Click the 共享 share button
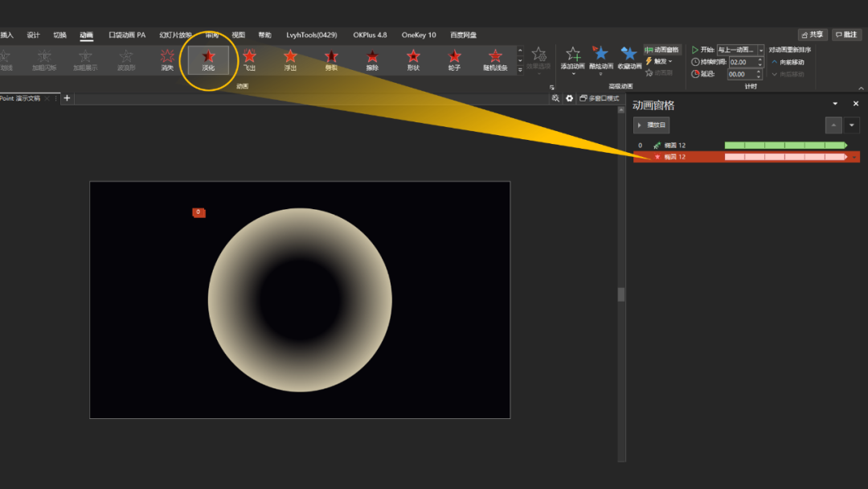Image resolution: width=868 pixels, height=489 pixels. [x=812, y=35]
